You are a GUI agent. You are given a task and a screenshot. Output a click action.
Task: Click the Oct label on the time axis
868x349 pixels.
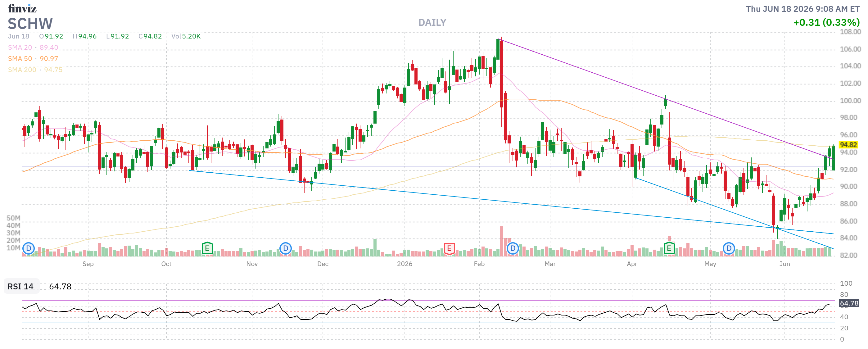(x=166, y=264)
